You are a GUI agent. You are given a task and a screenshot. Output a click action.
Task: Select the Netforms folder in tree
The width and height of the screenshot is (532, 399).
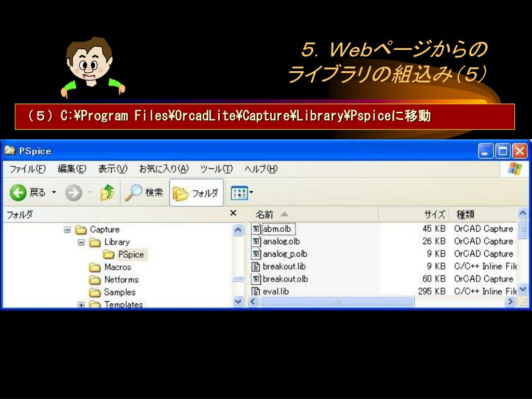tap(122, 280)
